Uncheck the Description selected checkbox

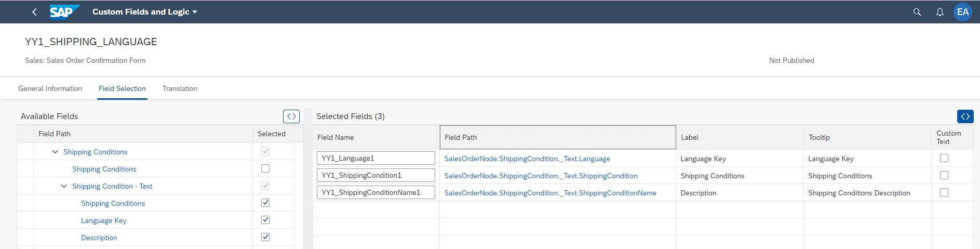point(265,237)
